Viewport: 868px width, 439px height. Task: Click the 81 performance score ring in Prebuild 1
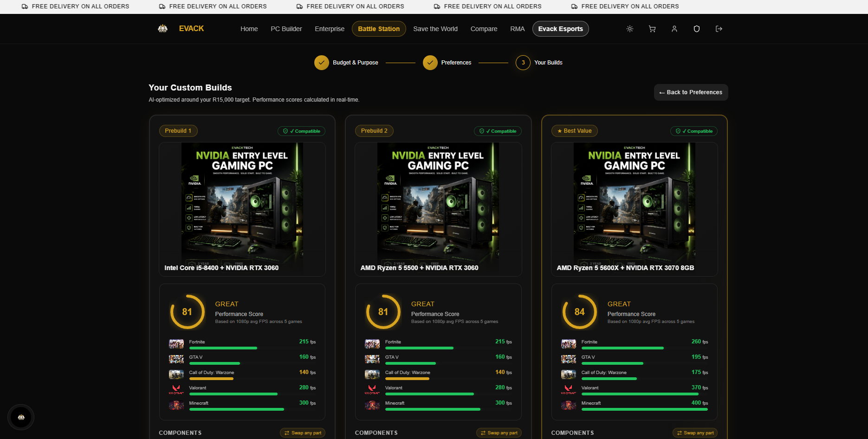tap(187, 312)
